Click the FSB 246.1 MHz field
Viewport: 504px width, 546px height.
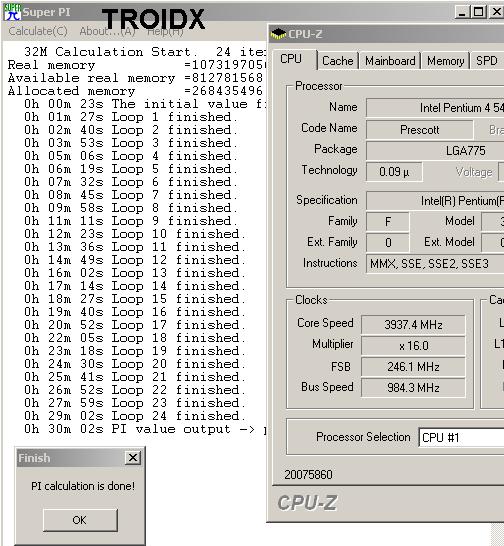coord(413,366)
